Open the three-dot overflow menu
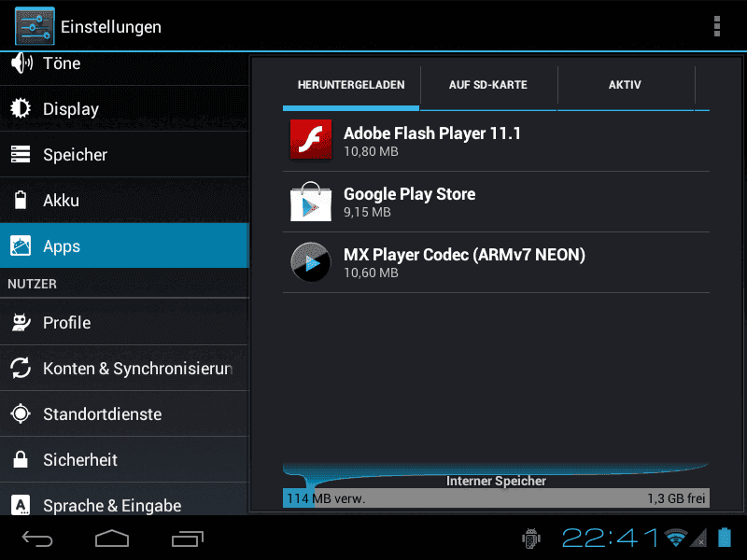Image resolution: width=747 pixels, height=560 pixels. 716,26
